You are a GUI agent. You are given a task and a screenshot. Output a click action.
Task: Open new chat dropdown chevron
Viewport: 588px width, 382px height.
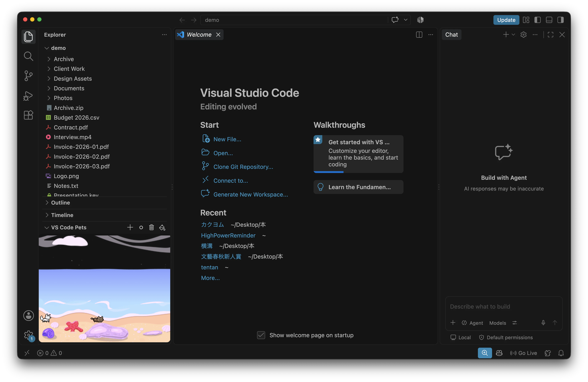(513, 35)
